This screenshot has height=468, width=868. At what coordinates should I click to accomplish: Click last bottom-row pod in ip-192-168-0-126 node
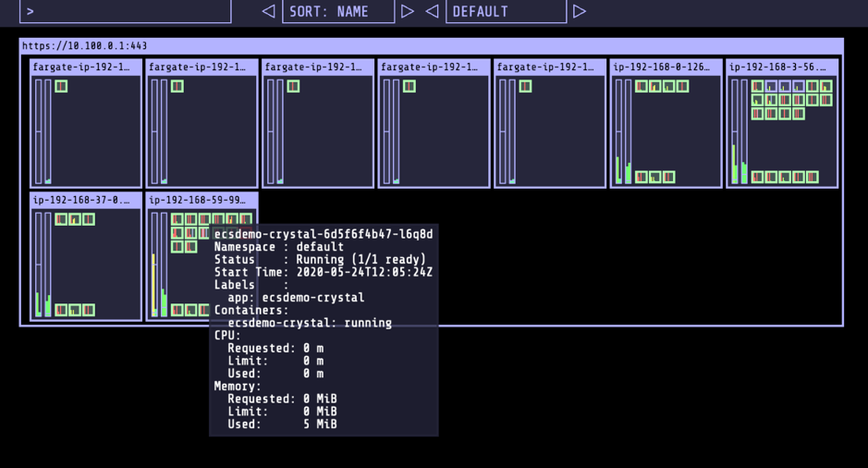click(668, 178)
